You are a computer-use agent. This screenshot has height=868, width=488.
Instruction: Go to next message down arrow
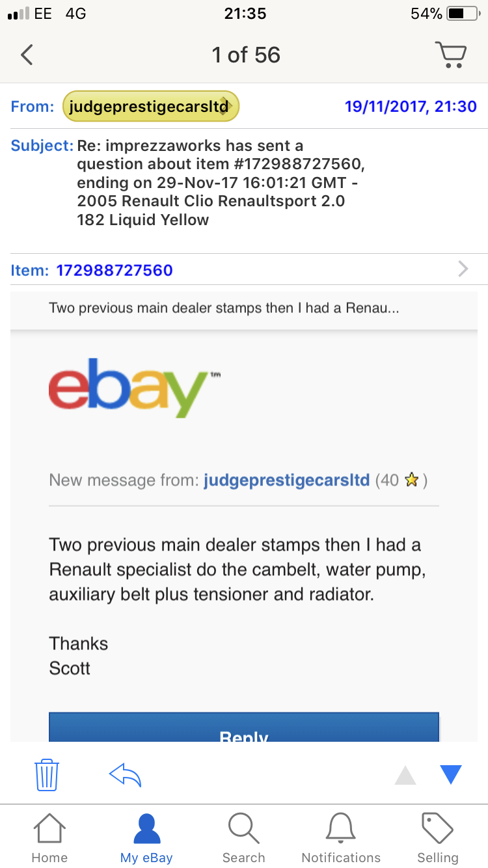pos(450,774)
